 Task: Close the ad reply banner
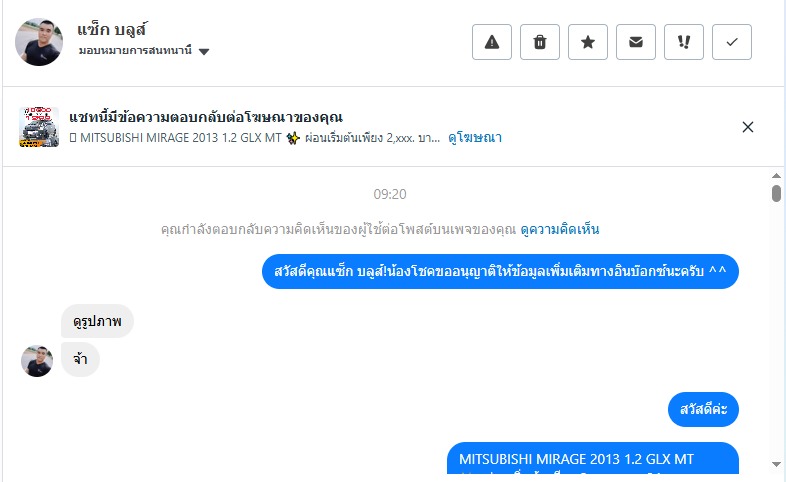(x=748, y=127)
